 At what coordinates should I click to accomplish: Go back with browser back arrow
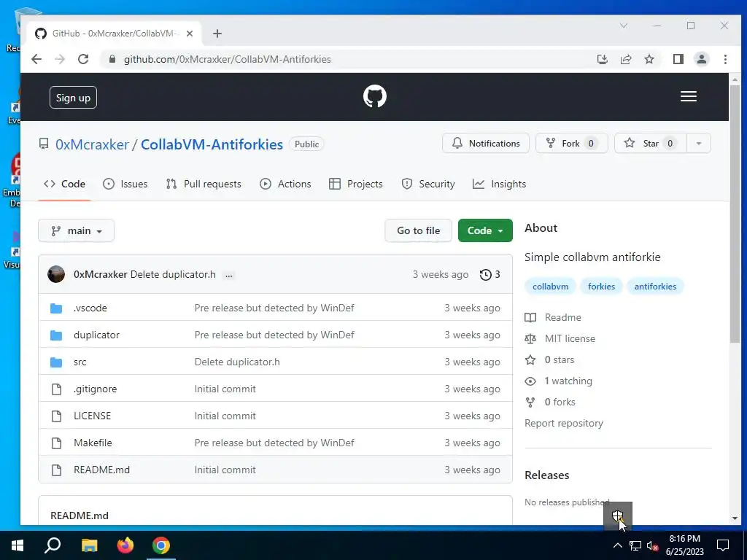pyautogui.click(x=36, y=59)
